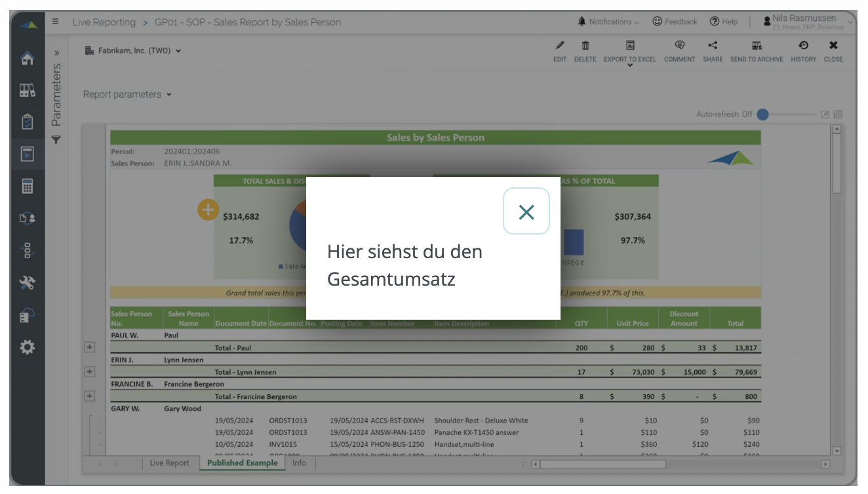
Task: Expand the Paul W. row group
Action: pyautogui.click(x=90, y=347)
